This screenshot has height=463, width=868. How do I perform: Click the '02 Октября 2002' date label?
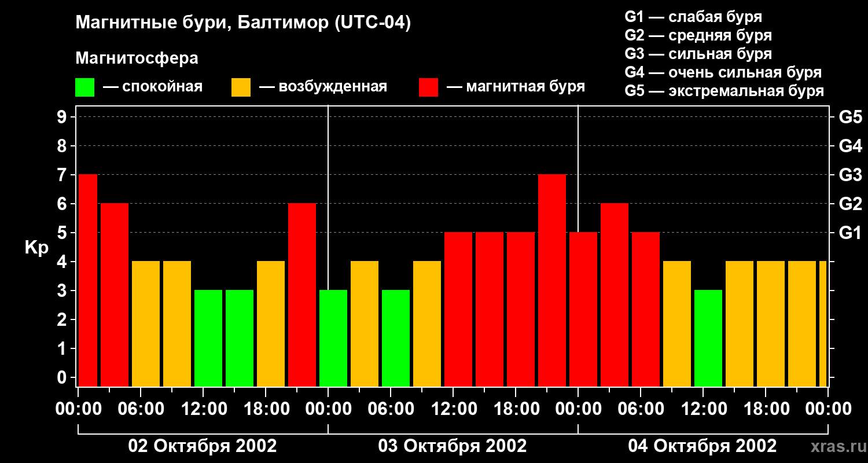[x=203, y=446]
